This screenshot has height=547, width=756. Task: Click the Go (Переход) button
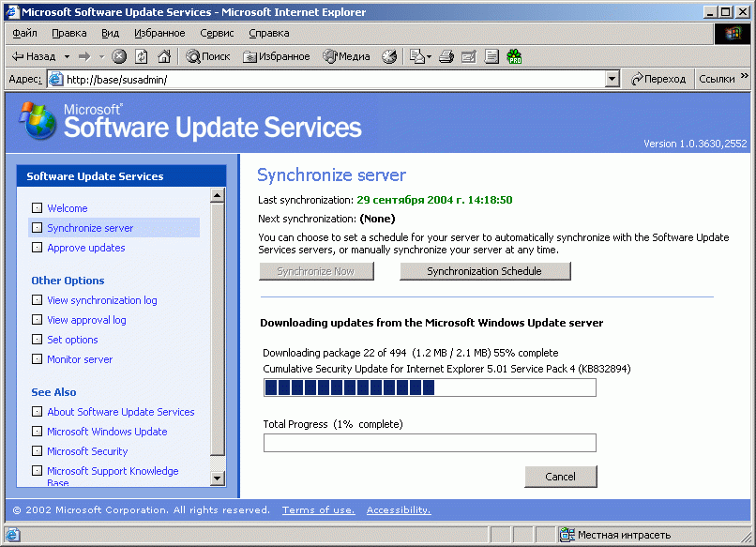[658, 79]
